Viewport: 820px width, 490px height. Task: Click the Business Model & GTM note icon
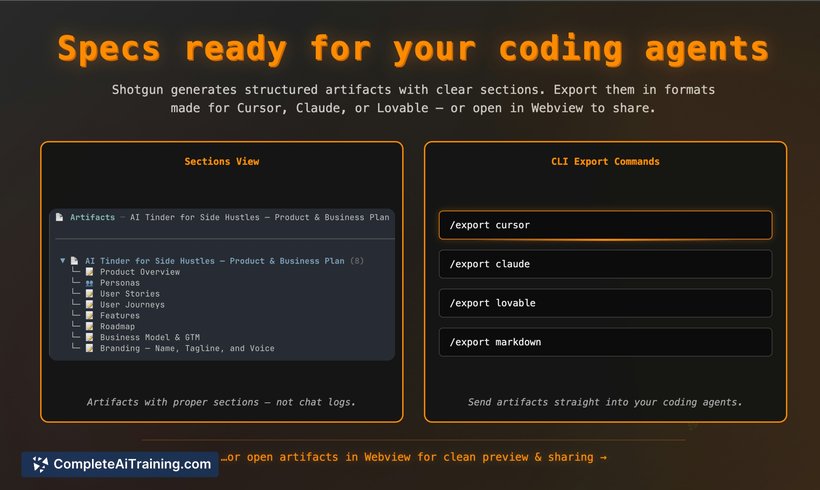pos(89,337)
